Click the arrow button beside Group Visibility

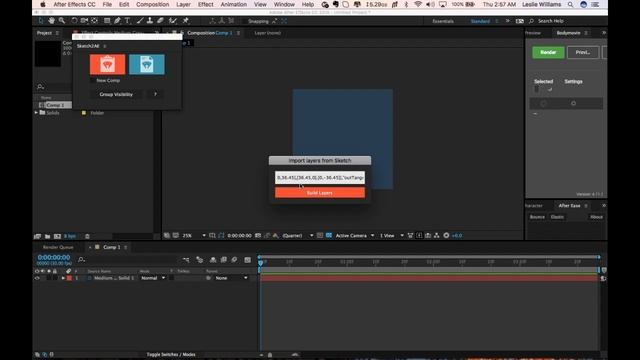pyautogui.click(x=155, y=94)
